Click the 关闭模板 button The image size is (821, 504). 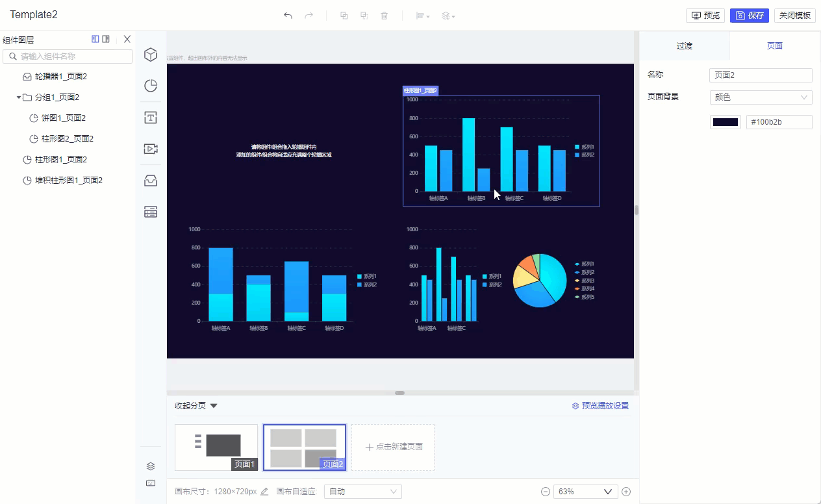point(795,16)
